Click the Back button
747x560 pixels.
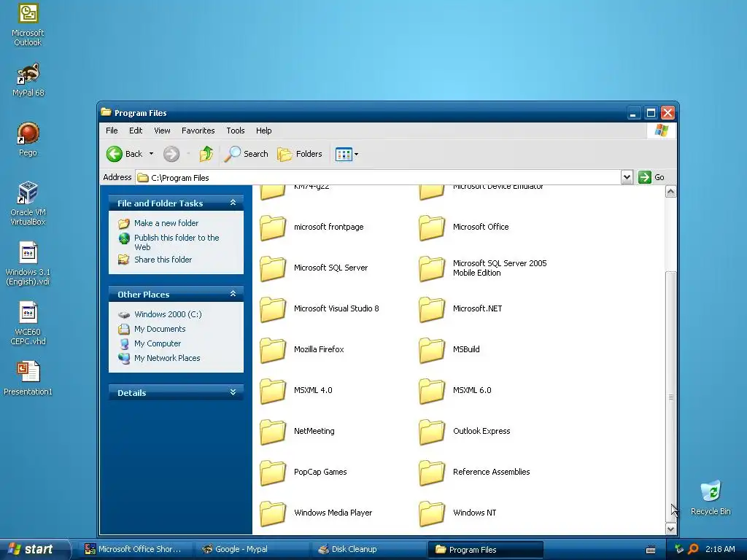125,154
